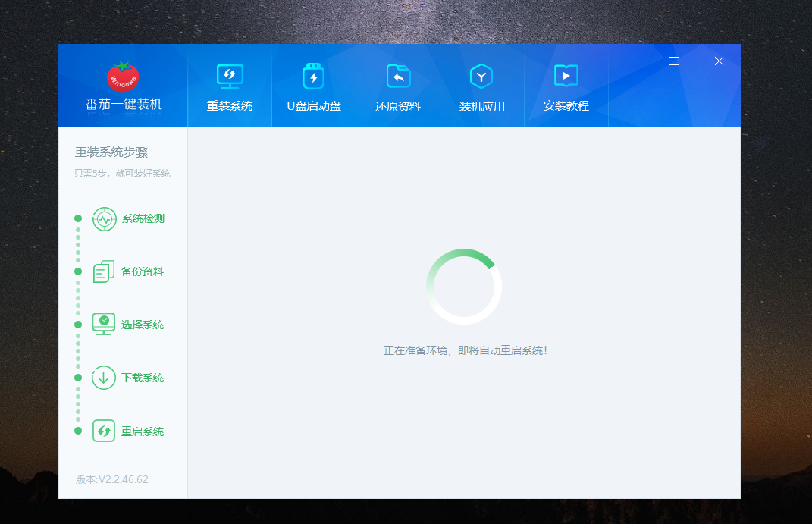Viewport: 812px width, 524px height.
Task: Click the green dot beside 下载系统
Action: pyautogui.click(x=78, y=378)
